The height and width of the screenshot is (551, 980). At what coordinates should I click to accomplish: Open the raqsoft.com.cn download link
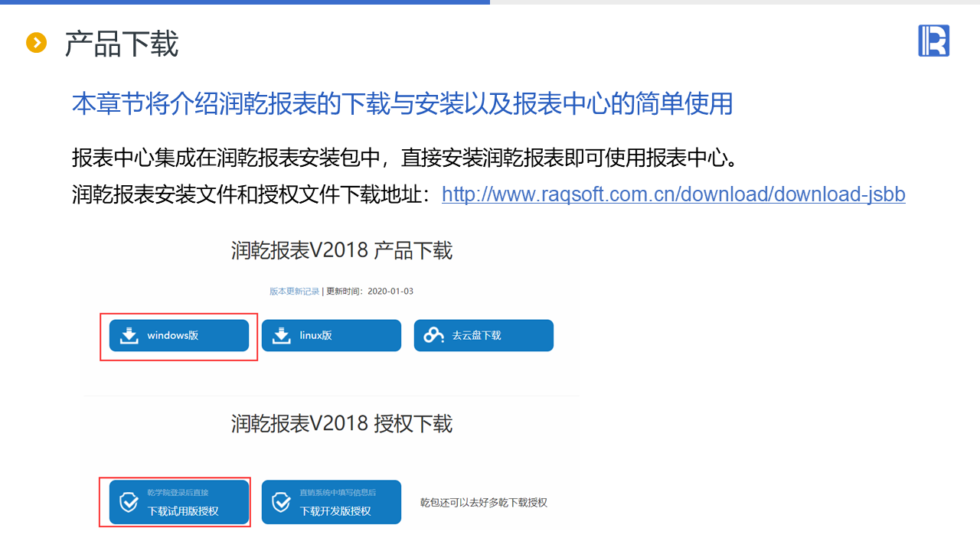click(673, 194)
